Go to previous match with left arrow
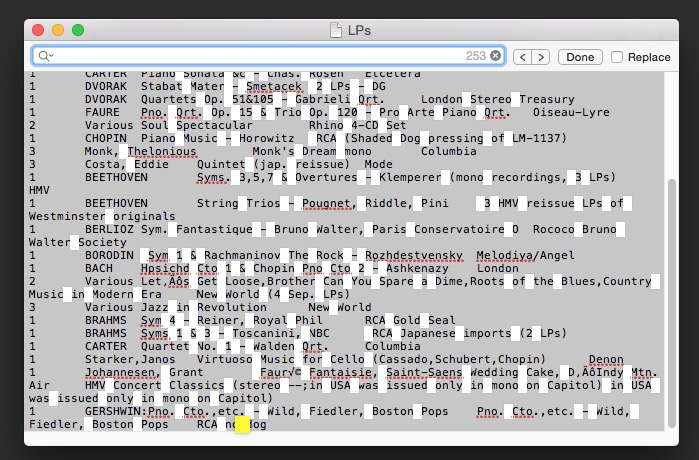The image size is (699, 460). click(522, 57)
